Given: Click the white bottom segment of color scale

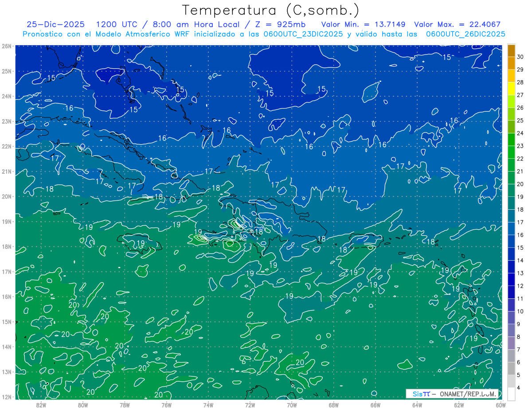Looking at the screenshot, I should pyautogui.click(x=511, y=394).
